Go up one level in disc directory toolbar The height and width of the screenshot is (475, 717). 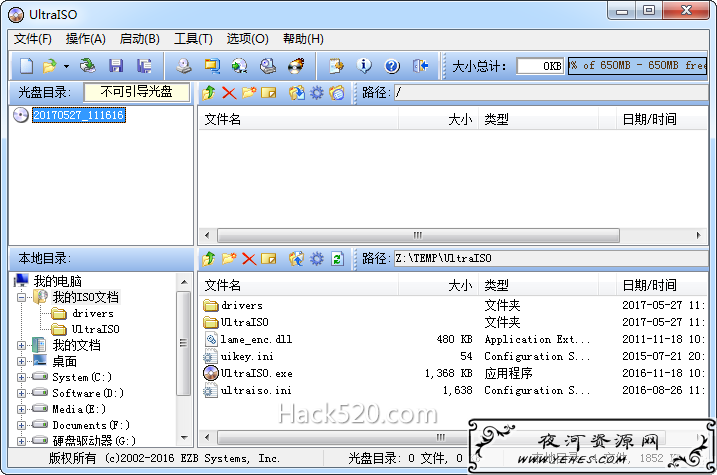coord(209,93)
